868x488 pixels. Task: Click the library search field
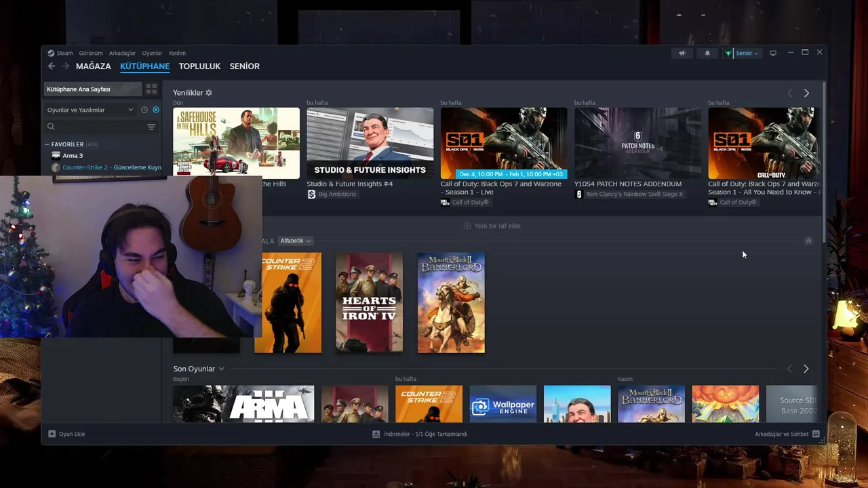tap(94, 127)
